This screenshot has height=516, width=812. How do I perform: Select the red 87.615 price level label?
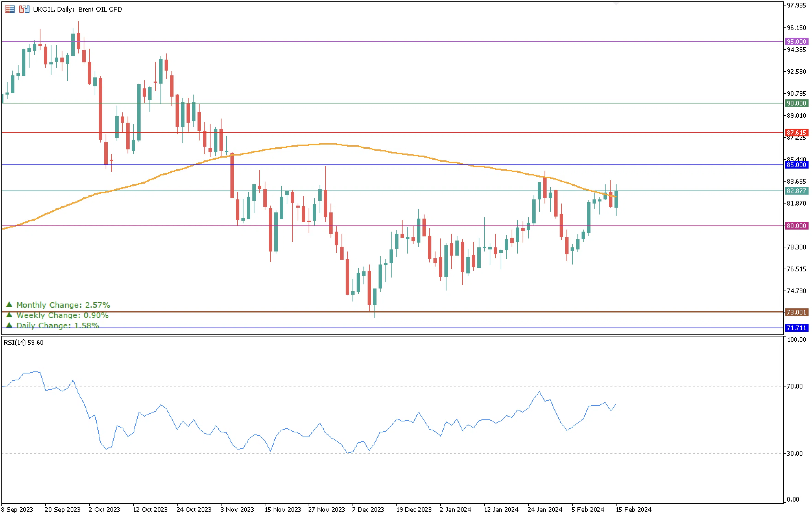(x=796, y=133)
